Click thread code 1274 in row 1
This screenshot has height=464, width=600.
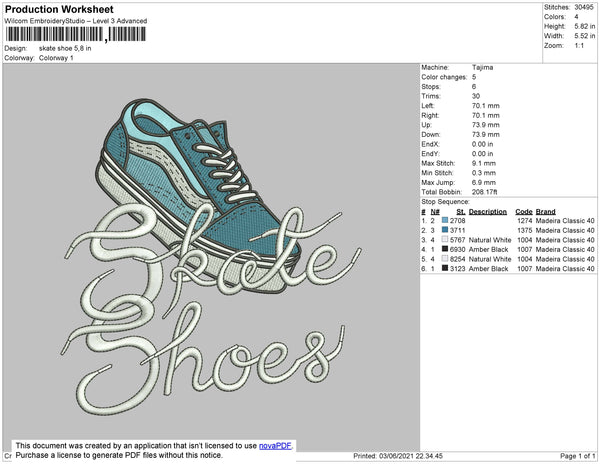pos(525,221)
